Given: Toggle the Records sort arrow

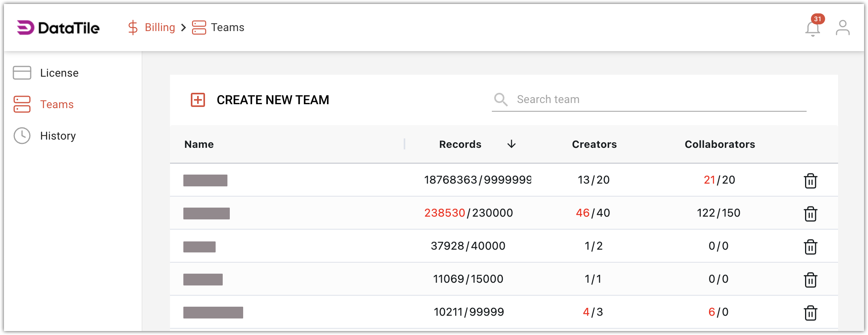Looking at the screenshot, I should (x=511, y=144).
